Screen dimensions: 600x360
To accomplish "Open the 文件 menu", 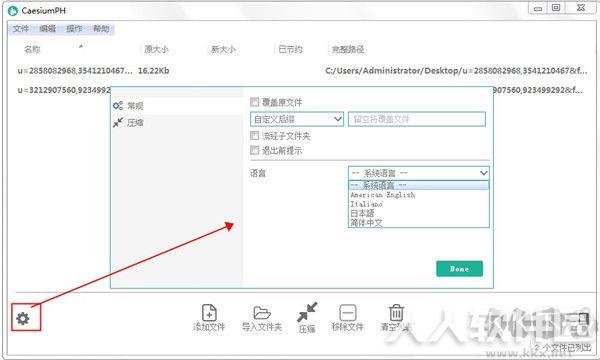I will pyautogui.click(x=21, y=29).
